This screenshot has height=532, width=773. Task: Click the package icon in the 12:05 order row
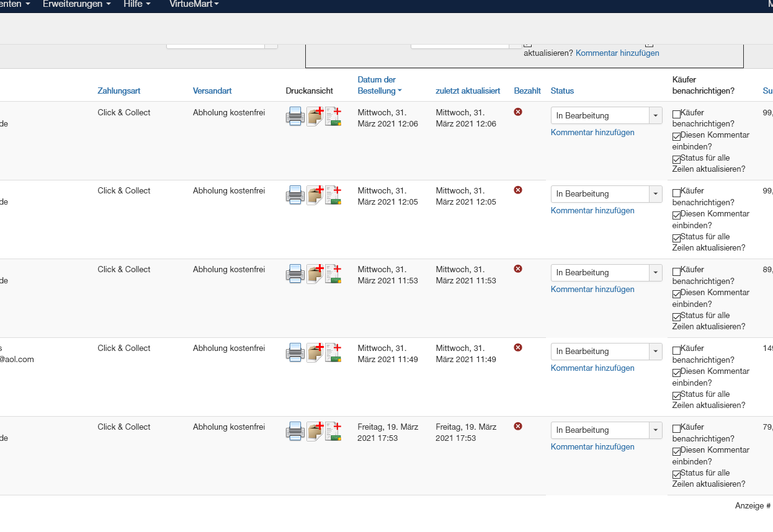(x=315, y=195)
